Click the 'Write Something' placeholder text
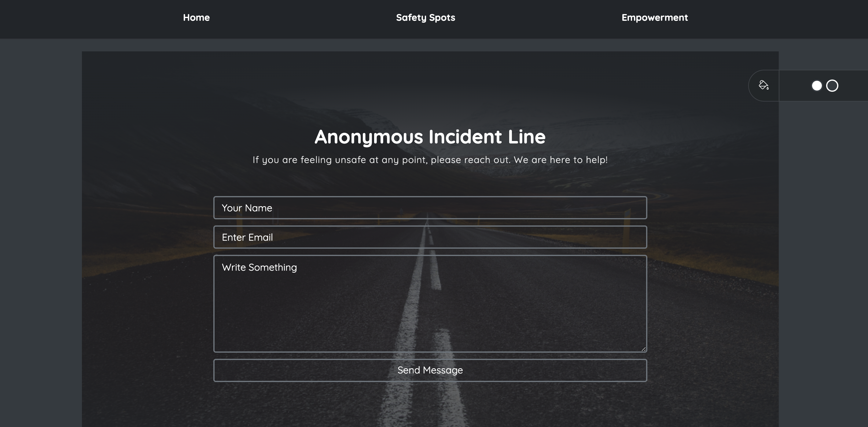The image size is (868, 427). pyautogui.click(x=259, y=267)
